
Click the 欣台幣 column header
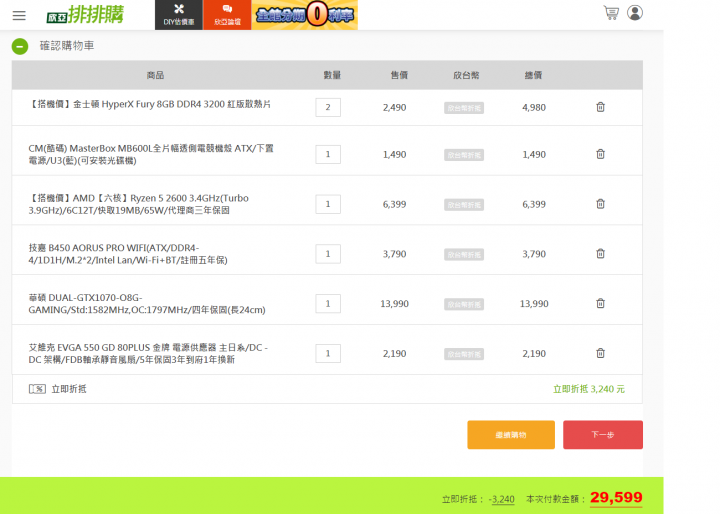coord(466,75)
